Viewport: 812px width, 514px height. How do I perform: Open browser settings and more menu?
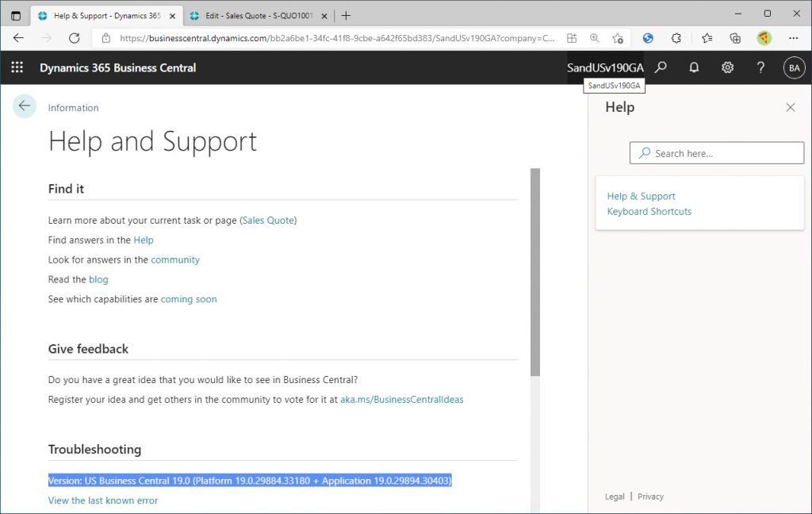tap(793, 38)
